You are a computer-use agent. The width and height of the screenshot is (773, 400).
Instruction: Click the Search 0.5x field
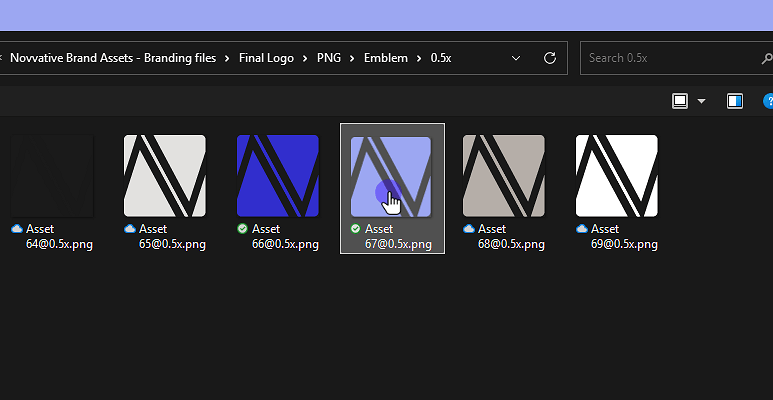[676, 58]
